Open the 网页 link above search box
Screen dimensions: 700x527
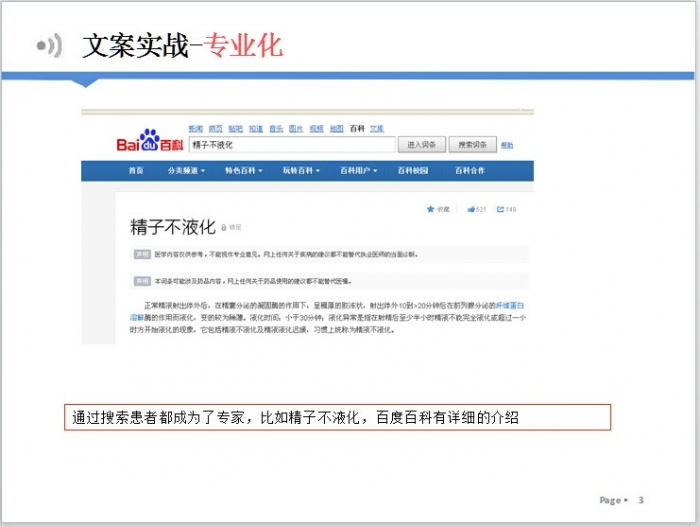pos(216,129)
